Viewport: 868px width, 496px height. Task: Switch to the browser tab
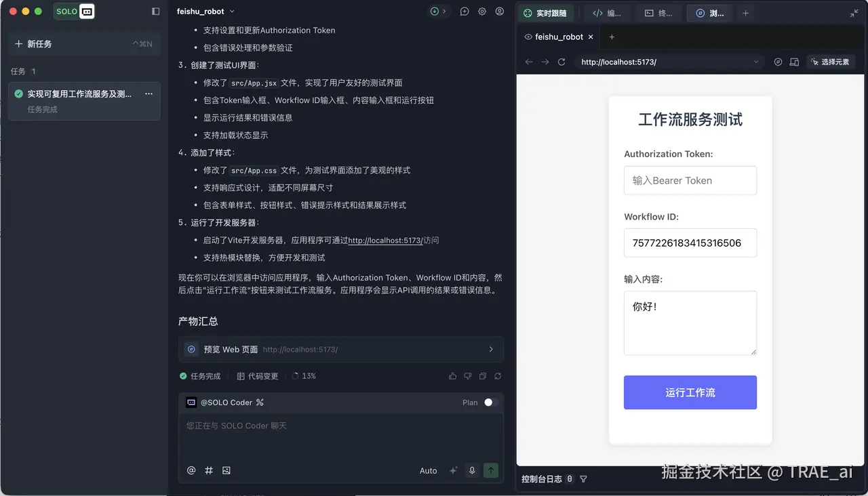click(x=709, y=13)
